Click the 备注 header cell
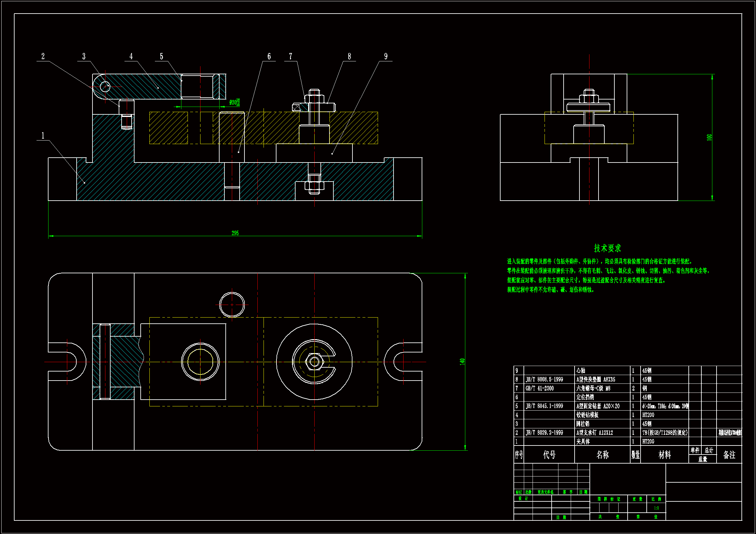 coord(729,455)
